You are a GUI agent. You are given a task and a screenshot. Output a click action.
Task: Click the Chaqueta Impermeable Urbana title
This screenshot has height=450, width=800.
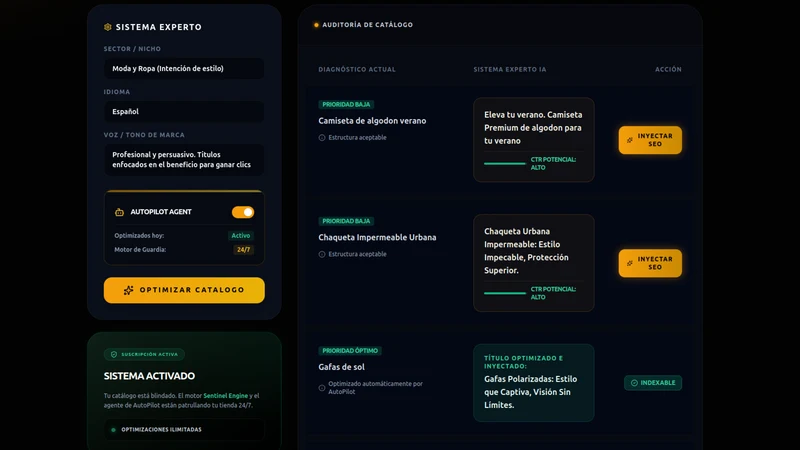point(378,237)
